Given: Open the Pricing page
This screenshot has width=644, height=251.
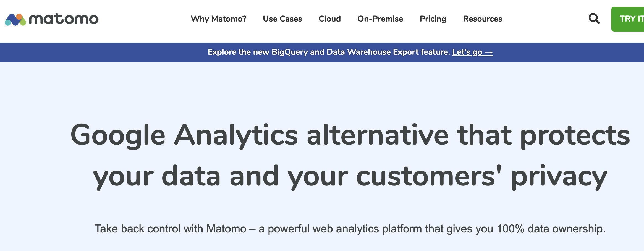Looking at the screenshot, I should [x=433, y=19].
